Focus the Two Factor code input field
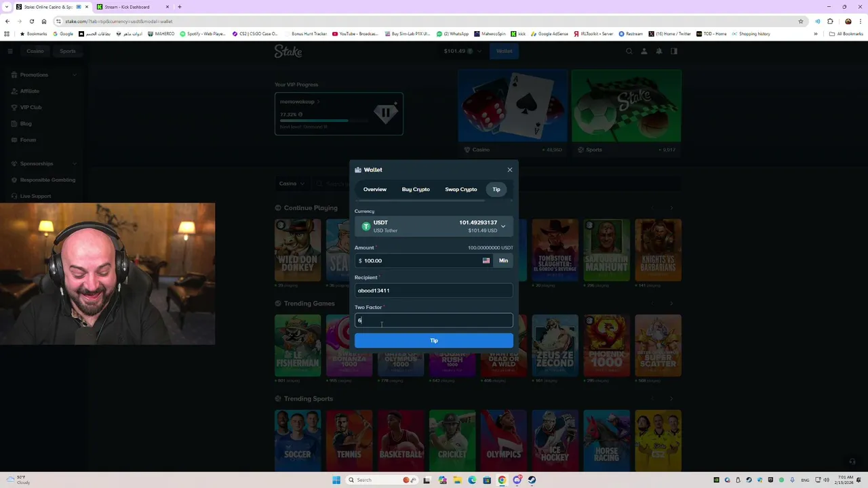 tap(434, 320)
